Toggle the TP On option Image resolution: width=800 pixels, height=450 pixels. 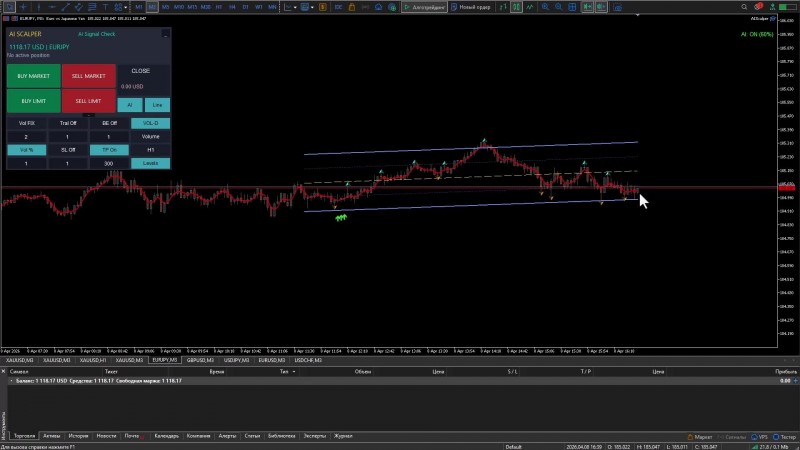(109, 150)
